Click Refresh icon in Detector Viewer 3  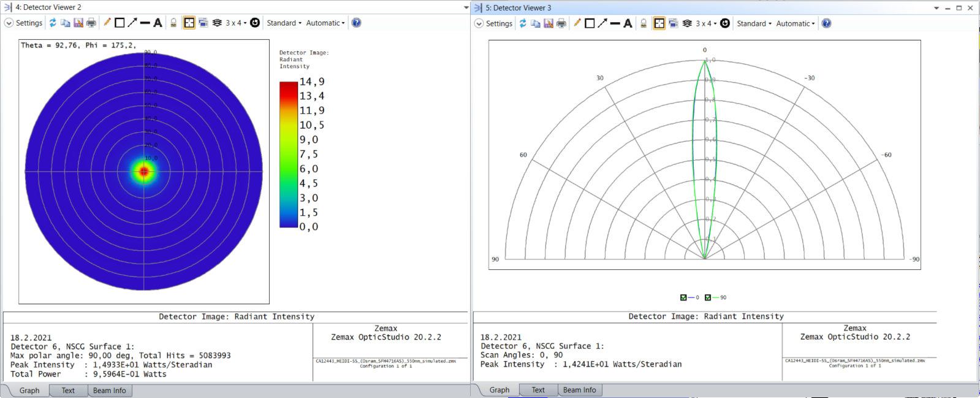point(523,23)
